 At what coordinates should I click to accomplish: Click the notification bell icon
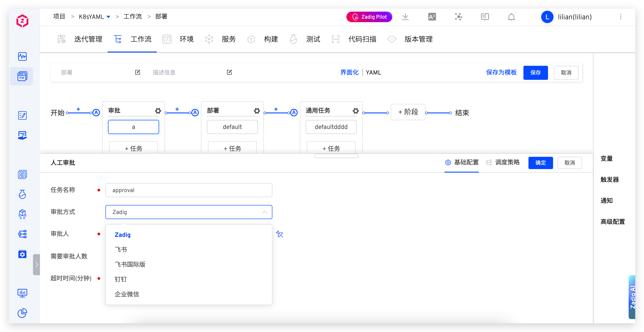click(511, 17)
